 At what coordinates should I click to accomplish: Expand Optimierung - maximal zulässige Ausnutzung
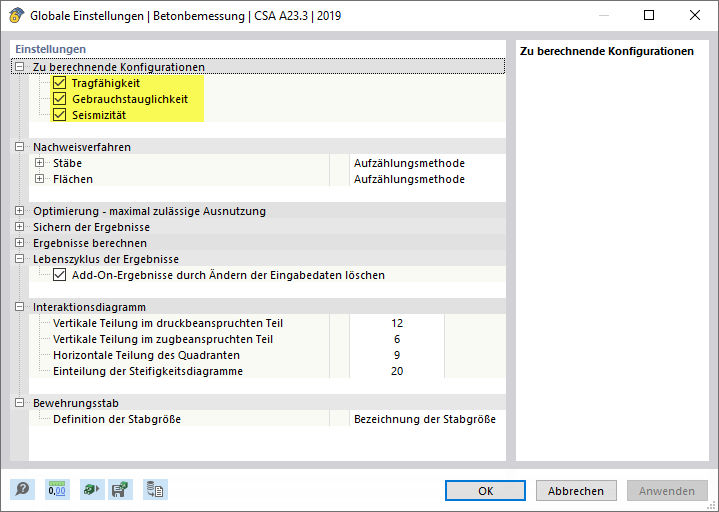point(19,211)
